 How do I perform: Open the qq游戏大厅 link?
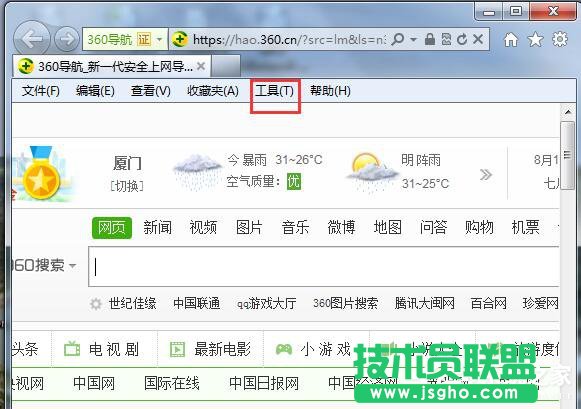tap(266, 303)
